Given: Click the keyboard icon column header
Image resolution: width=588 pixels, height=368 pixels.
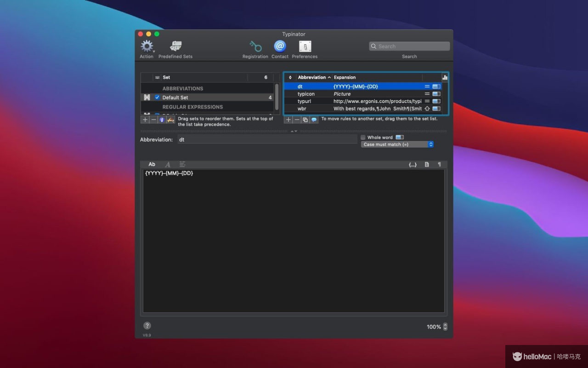Looking at the screenshot, I should (157, 77).
